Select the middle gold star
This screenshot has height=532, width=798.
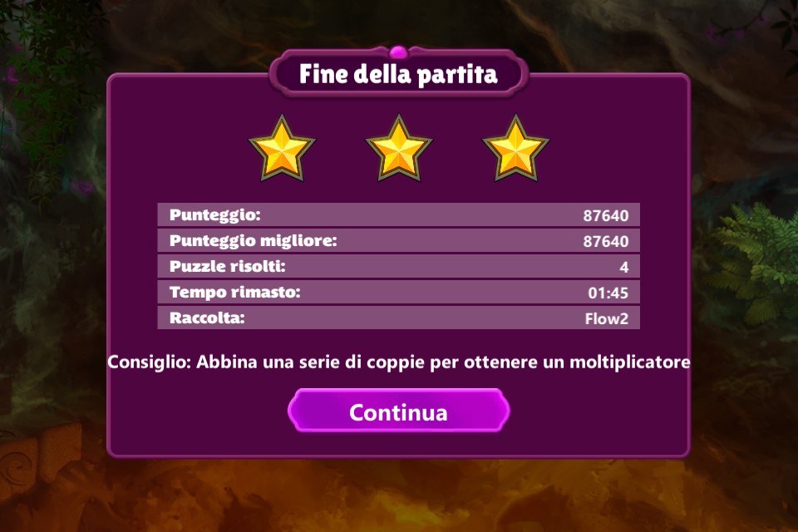pyautogui.click(x=399, y=149)
